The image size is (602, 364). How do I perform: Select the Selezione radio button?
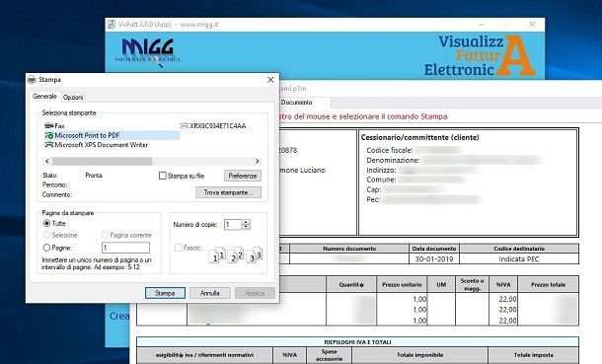46,235
